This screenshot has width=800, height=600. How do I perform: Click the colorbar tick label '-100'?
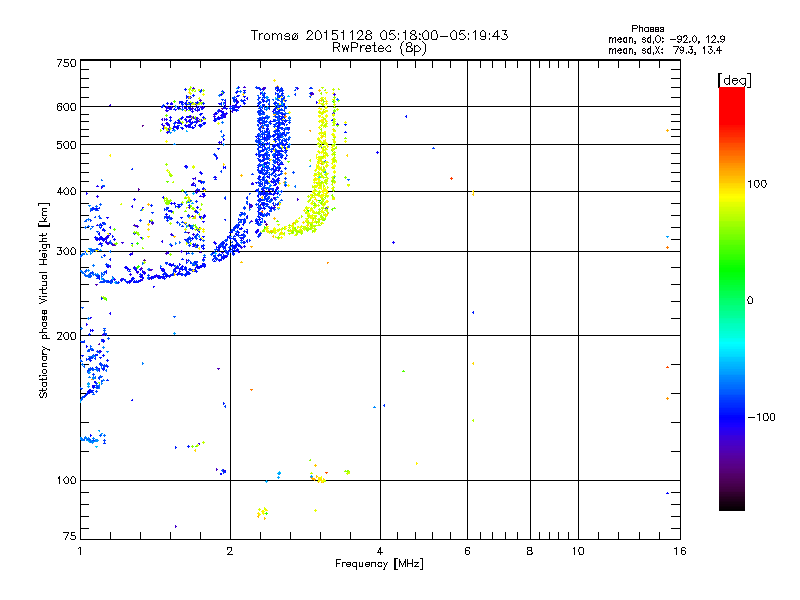(761, 417)
